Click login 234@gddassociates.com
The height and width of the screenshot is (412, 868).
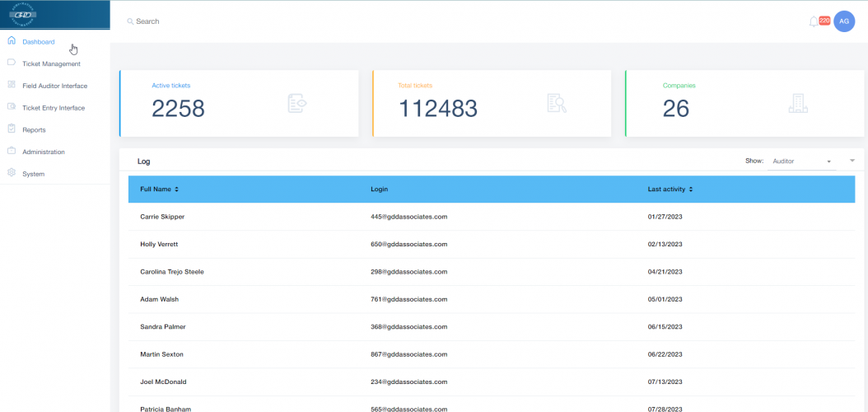(x=409, y=382)
